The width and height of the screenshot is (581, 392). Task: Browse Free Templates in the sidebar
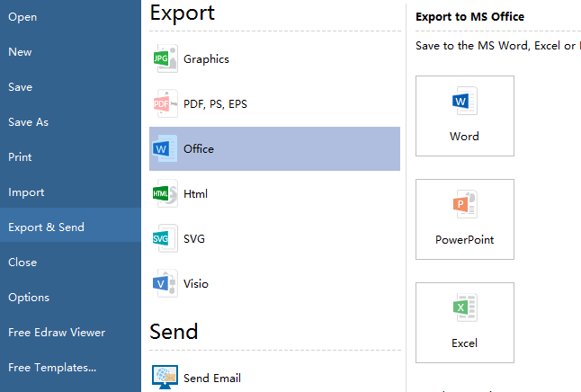(52, 368)
